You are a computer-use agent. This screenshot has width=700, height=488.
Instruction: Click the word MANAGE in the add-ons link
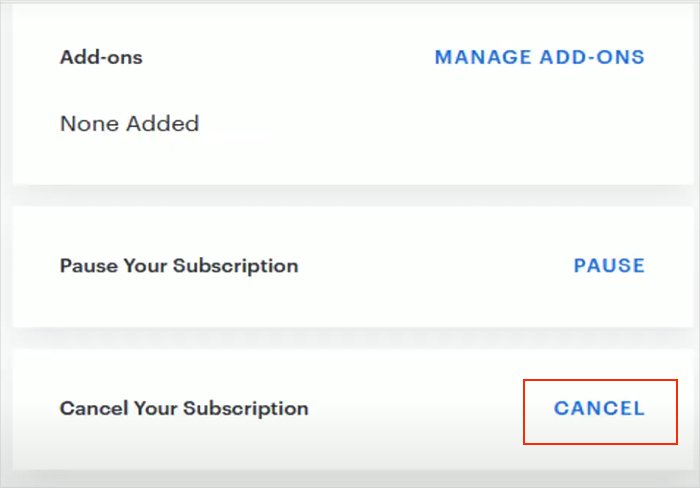[482, 57]
